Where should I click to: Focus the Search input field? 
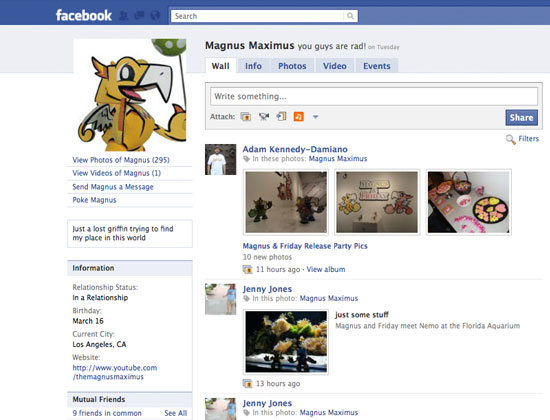click(x=257, y=16)
